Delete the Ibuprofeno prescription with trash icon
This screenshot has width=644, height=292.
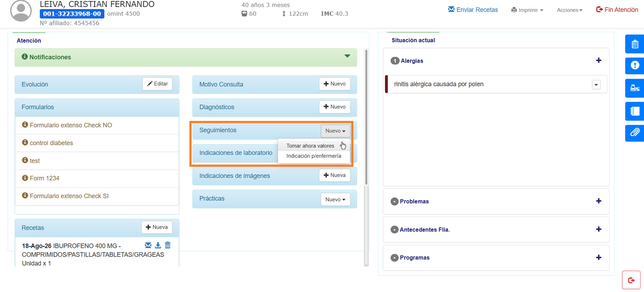tap(168, 245)
